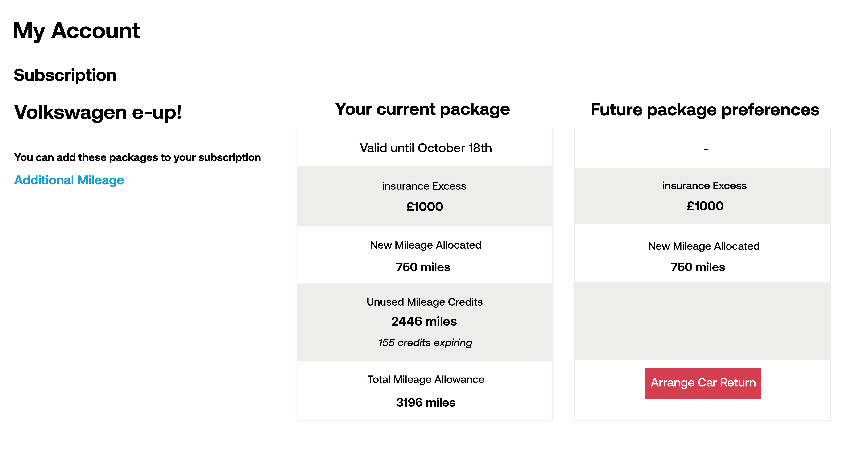This screenshot has height=467, width=868.
Task: Click the Arrange Car Return button
Action: point(703,383)
